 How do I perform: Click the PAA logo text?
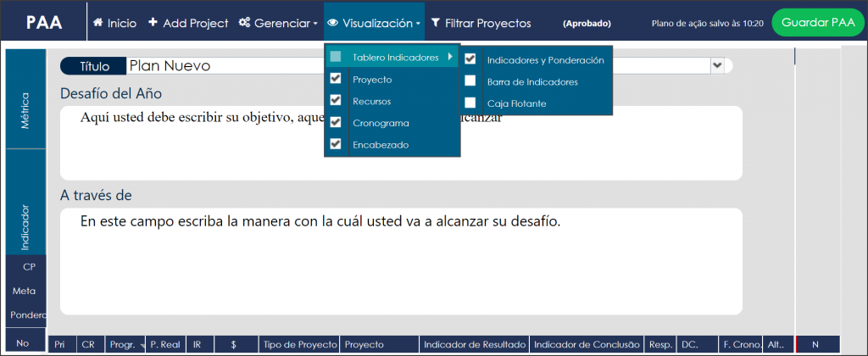[44, 23]
